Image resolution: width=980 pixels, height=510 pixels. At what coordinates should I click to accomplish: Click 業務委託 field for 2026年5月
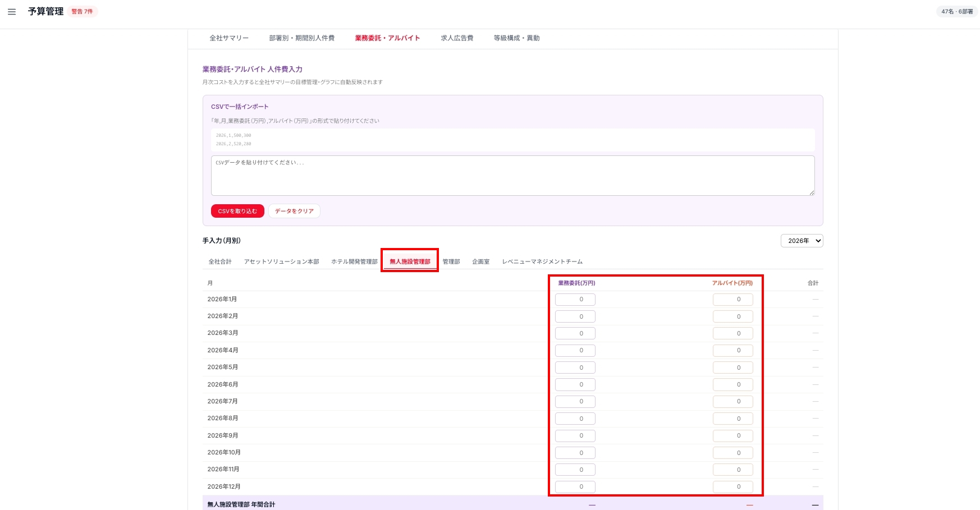click(575, 367)
